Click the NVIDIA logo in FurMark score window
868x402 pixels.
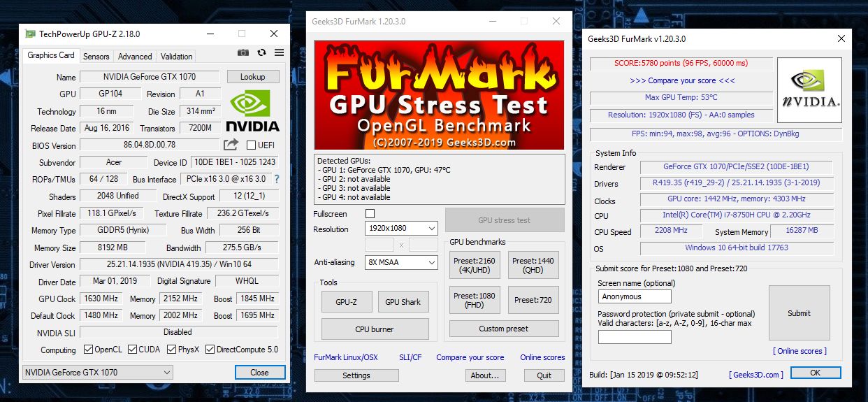809,90
